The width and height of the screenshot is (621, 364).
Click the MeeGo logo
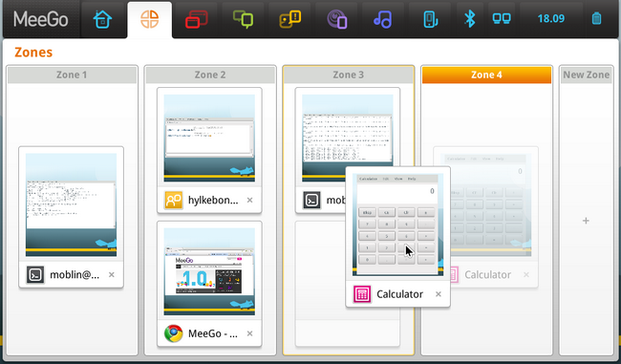coord(41,19)
